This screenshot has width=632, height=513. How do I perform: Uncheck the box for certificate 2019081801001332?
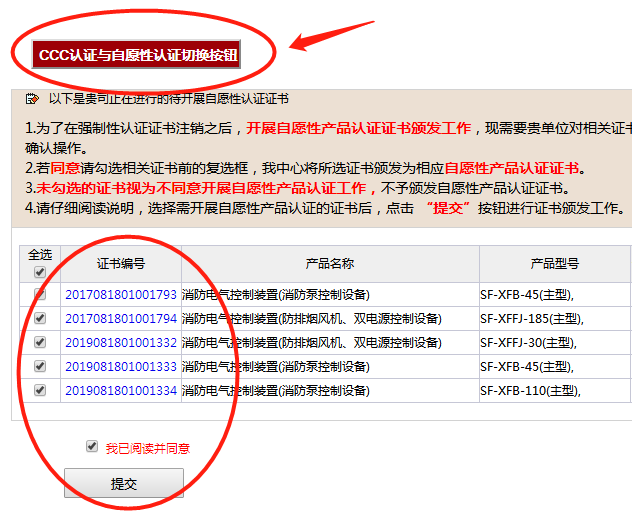pyautogui.click(x=40, y=343)
